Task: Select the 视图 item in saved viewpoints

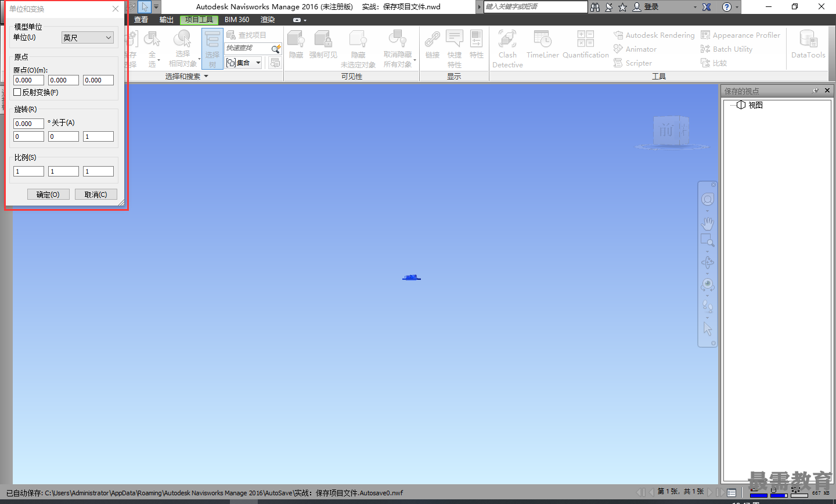Action: [755, 105]
